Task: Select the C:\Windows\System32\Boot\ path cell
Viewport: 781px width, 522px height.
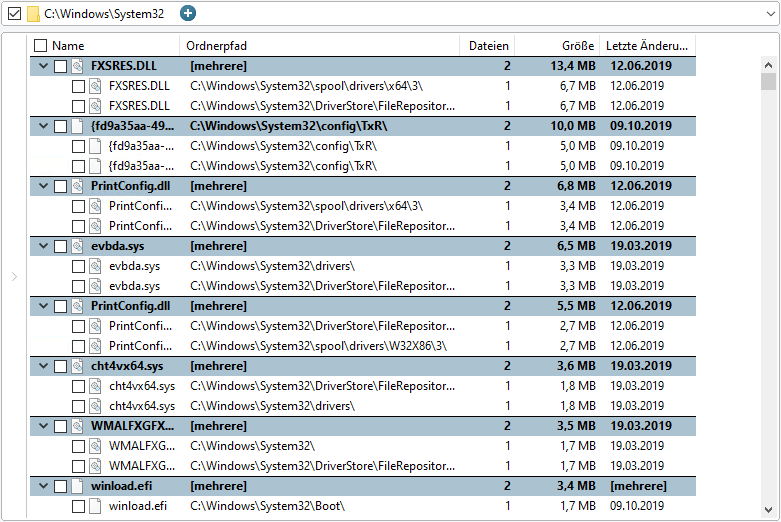Action: (x=267, y=506)
